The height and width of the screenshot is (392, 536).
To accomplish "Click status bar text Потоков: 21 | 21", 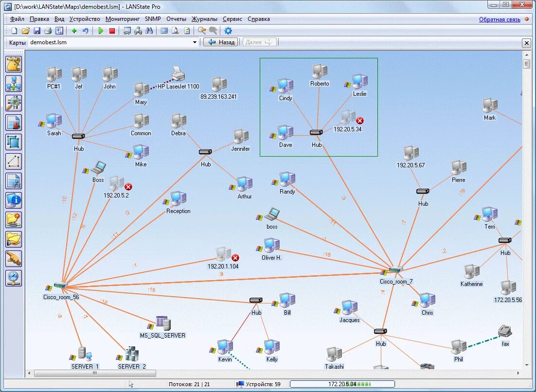I will [x=189, y=384].
